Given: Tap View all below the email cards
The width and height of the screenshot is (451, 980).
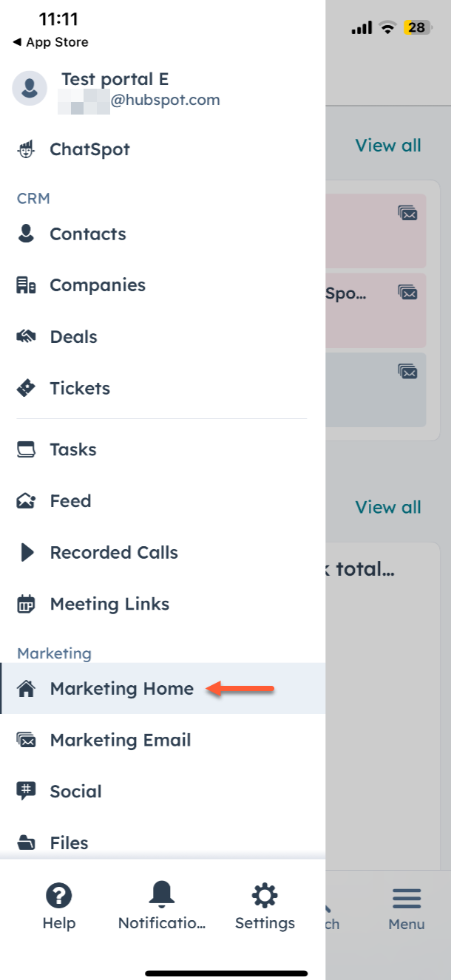Looking at the screenshot, I should tap(388, 507).
